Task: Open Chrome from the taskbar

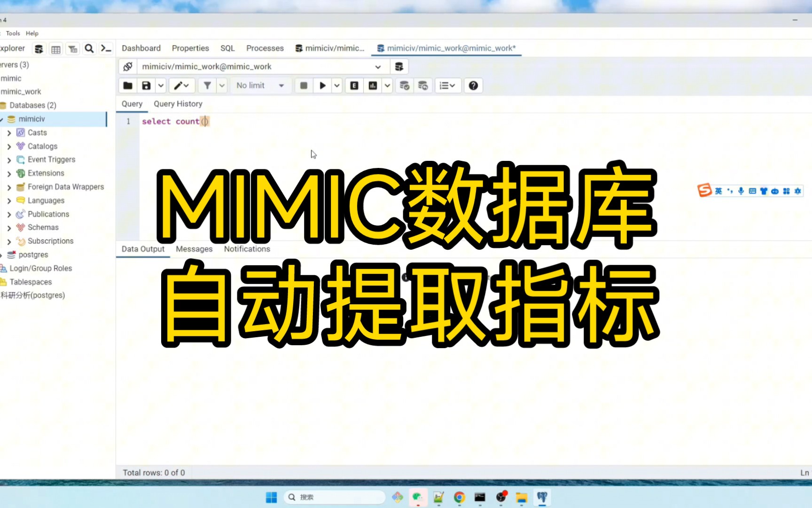Action: pyautogui.click(x=459, y=497)
